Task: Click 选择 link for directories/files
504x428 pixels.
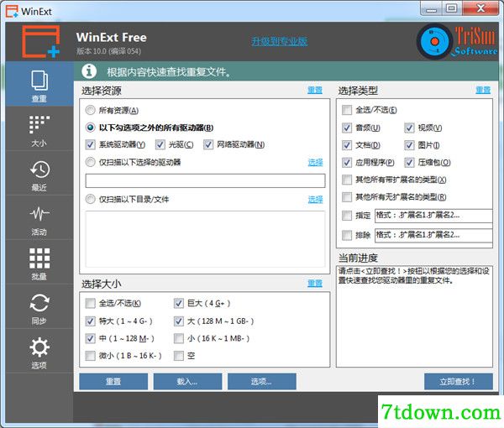Action: pos(315,200)
